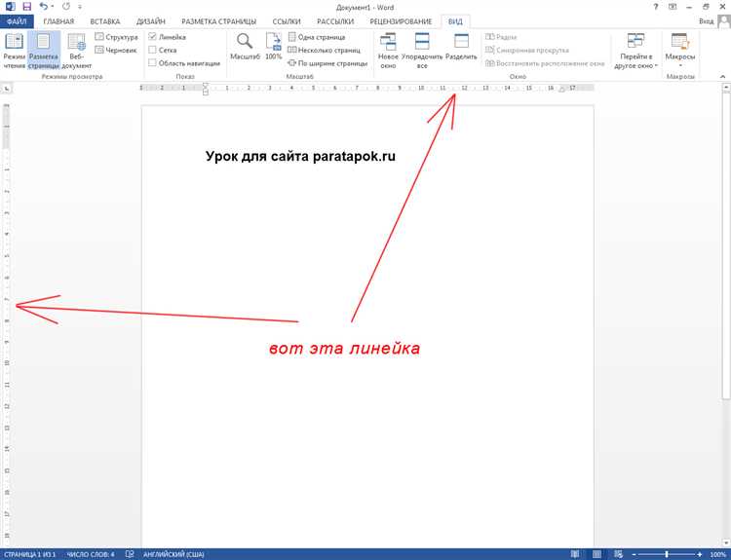Viewport: 731px width, 560px height.
Task: Switch to Read Mode (Режим чтения) view
Action: coord(14,51)
